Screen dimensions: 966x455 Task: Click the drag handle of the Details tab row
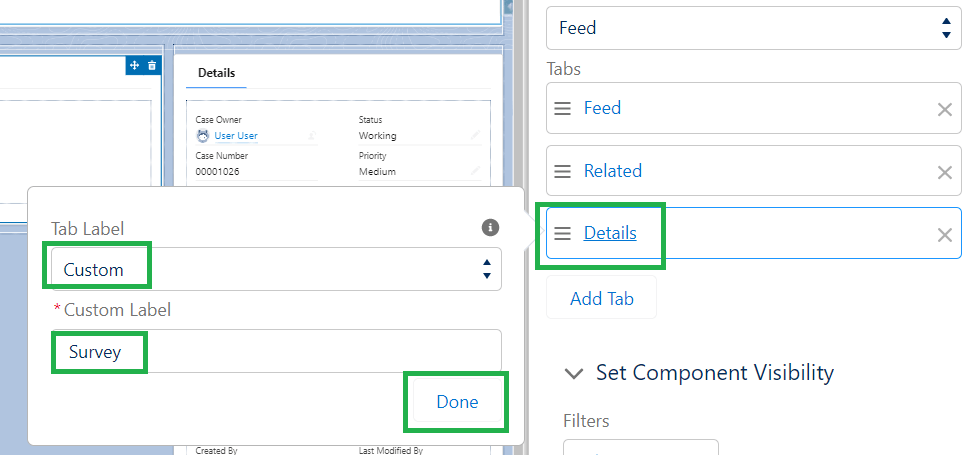point(563,233)
